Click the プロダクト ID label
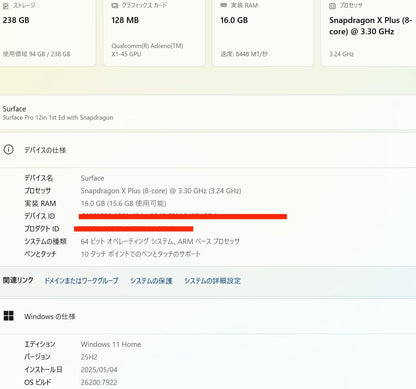The height and width of the screenshot is (389, 416). 42,229
